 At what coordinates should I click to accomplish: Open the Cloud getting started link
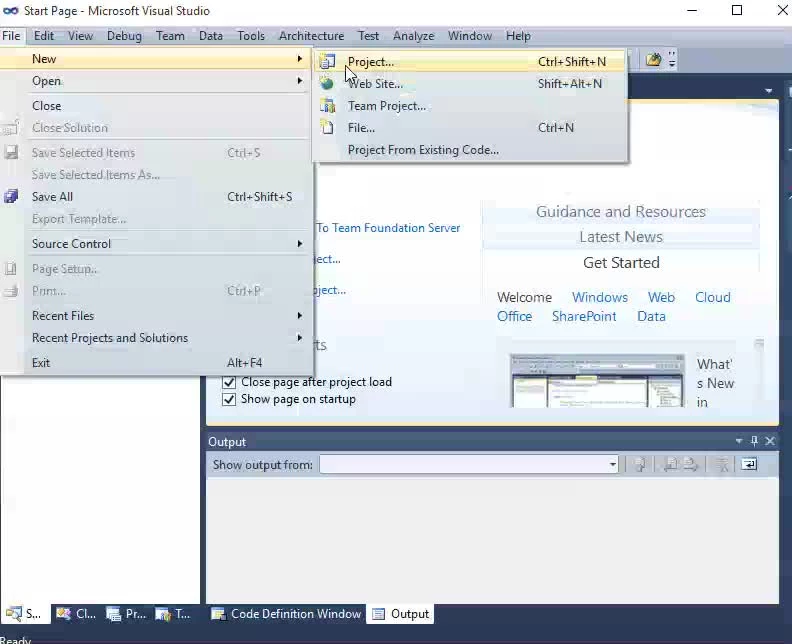click(713, 297)
